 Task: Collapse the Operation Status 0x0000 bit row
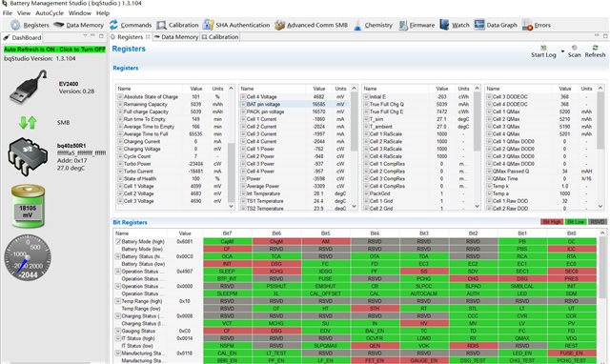(118, 286)
